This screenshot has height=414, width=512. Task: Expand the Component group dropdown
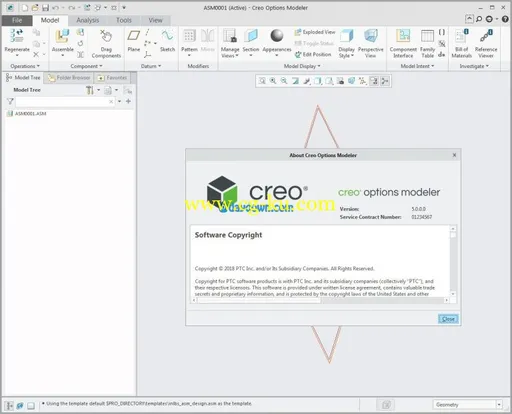(86, 66)
